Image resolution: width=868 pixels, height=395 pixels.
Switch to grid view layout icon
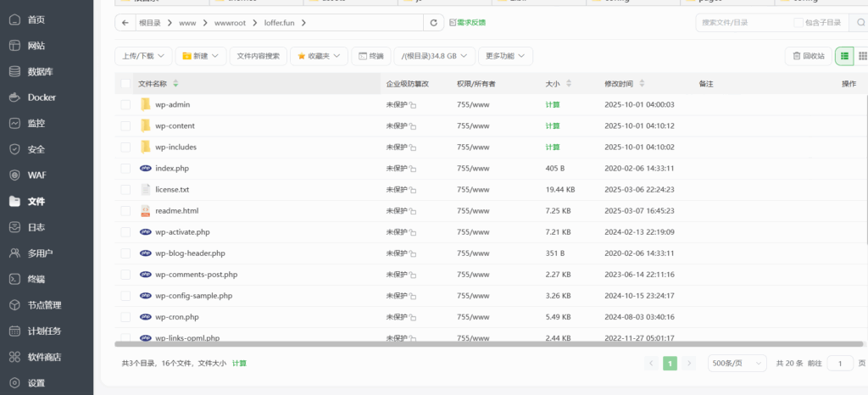coord(863,56)
